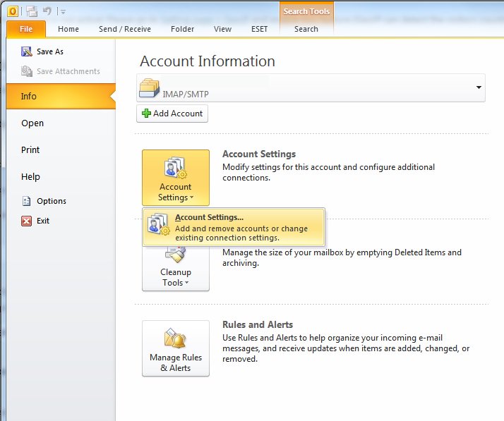504x421 pixels.
Task: Expand the IMAP/SMTP account dropdown
Action: point(479,87)
